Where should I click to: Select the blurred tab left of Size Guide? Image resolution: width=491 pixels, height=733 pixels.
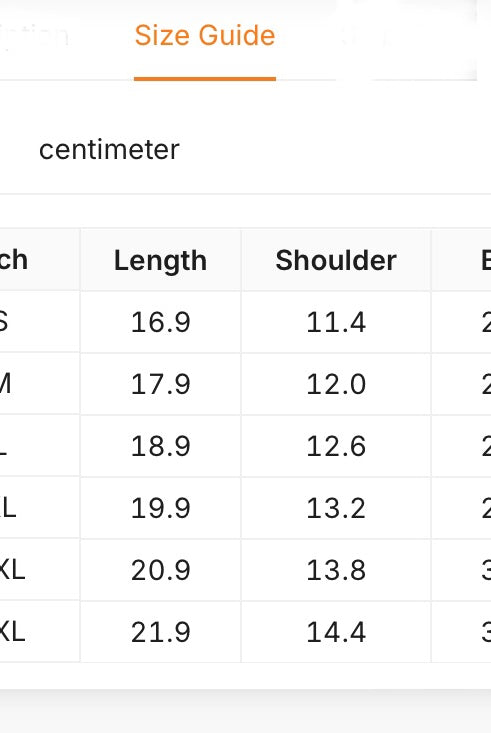35,36
